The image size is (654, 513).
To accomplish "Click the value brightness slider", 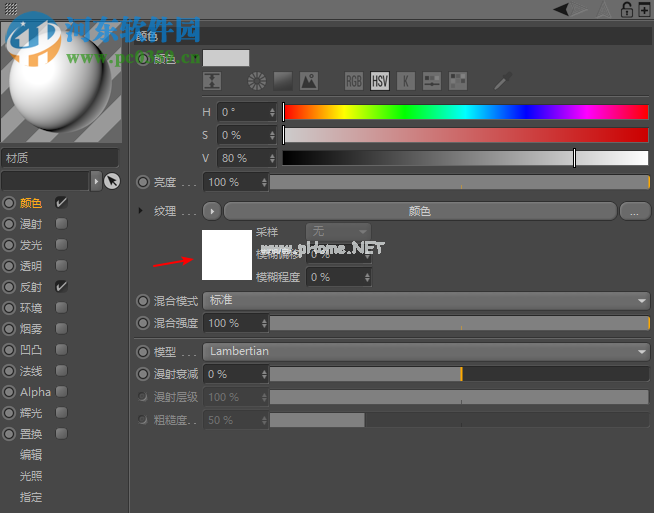I will click(x=465, y=158).
